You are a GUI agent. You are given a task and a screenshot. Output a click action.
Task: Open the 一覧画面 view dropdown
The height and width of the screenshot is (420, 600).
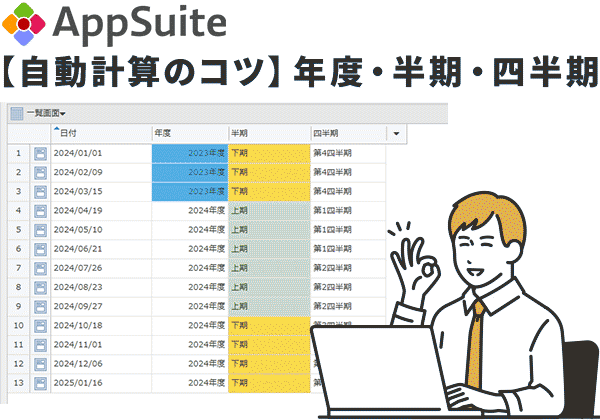click(46, 113)
